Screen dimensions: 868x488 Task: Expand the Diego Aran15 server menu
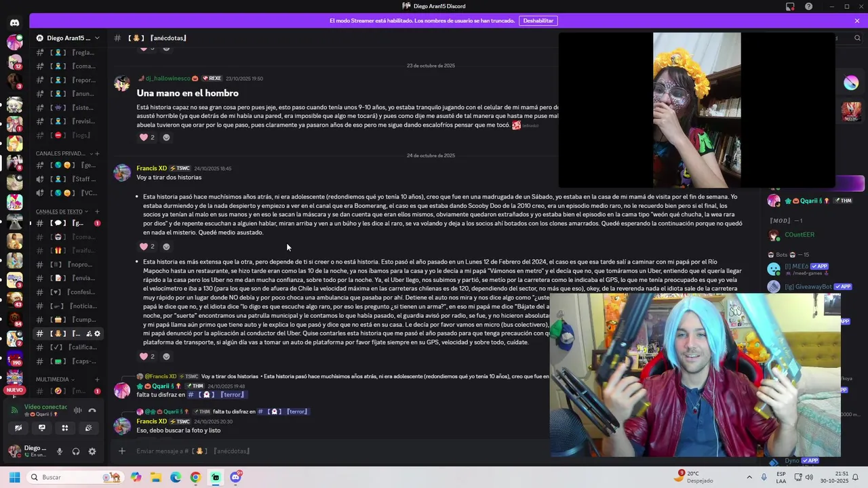point(68,38)
